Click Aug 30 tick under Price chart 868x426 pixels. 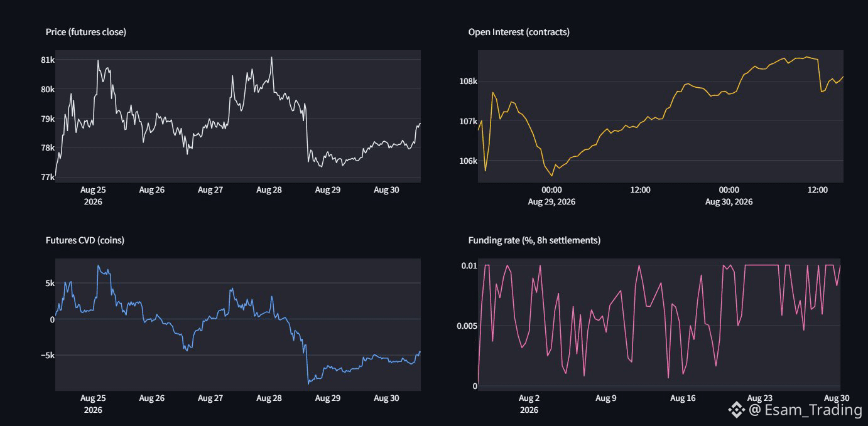click(386, 189)
